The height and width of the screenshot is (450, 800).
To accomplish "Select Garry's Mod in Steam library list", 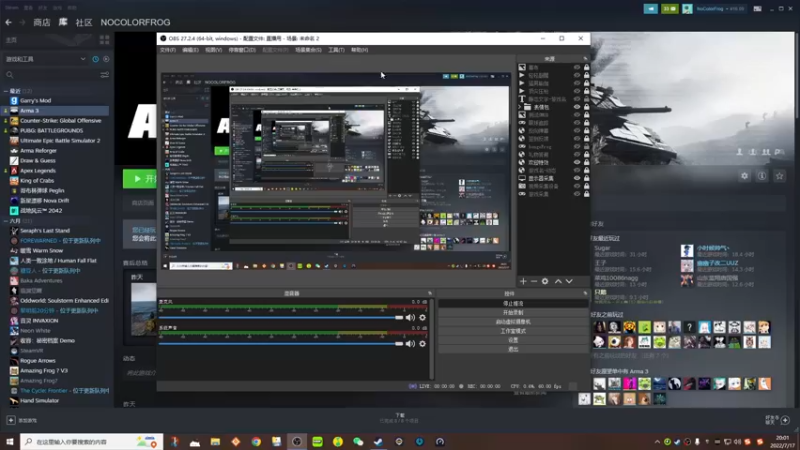I will point(35,101).
